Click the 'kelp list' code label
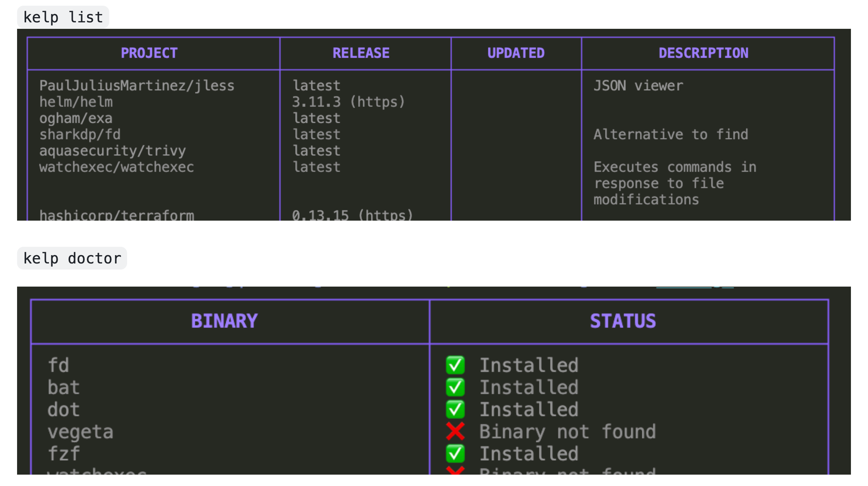The image size is (868, 486). click(63, 17)
